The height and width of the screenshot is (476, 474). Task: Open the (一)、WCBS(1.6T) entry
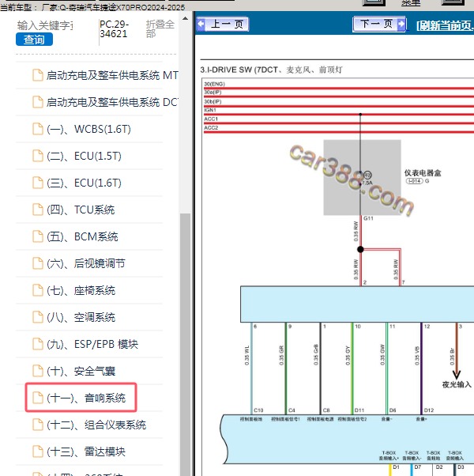[89, 129]
